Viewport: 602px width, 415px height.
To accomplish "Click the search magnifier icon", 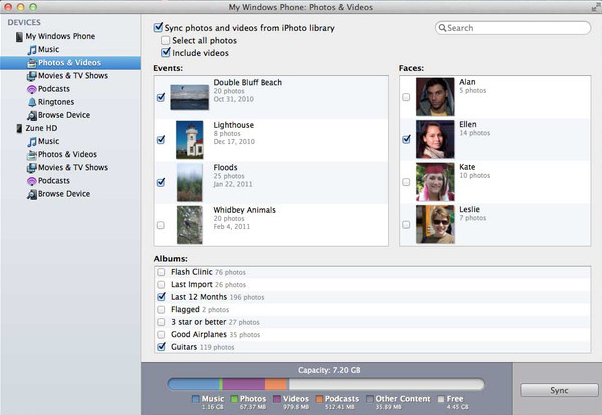I will [x=443, y=28].
